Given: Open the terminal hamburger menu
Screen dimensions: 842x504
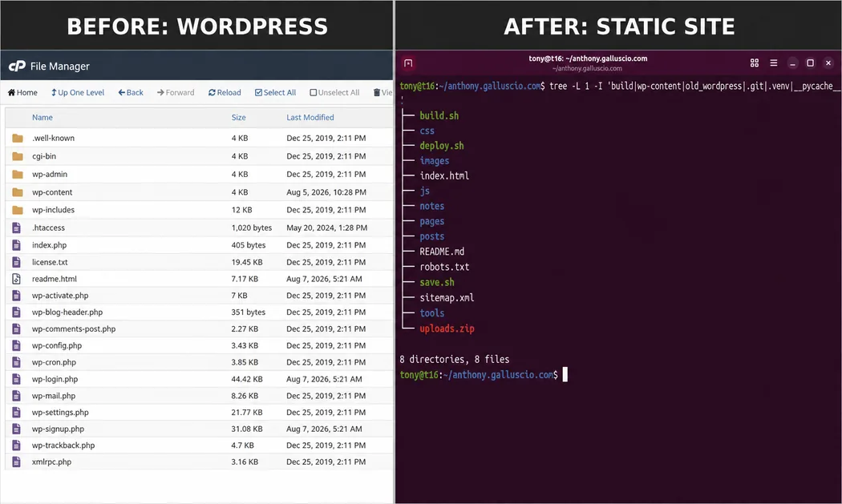Looking at the screenshot, I should coord(774,62).
